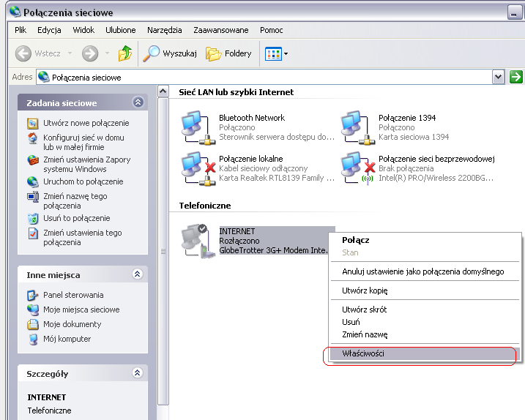
Task: Click the Moje miejsca sieciowe icon
Action: 33,310
